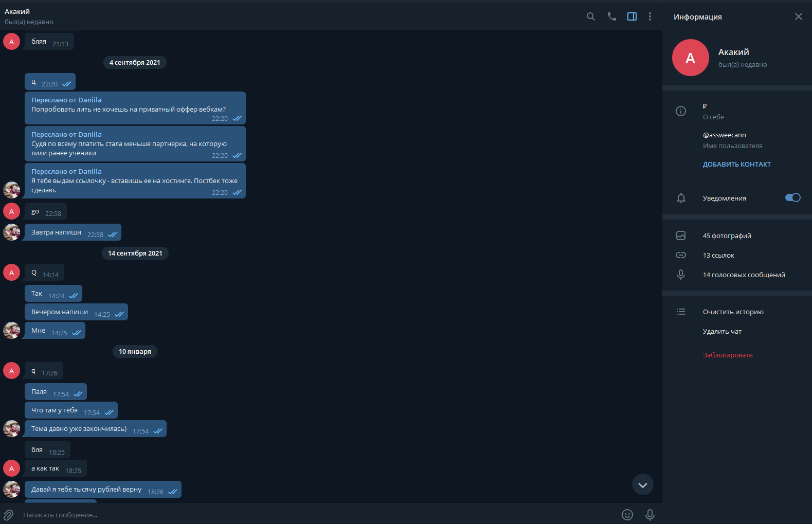
Task: Open the emoji picker smiley icon
Action: pos(627,515)
